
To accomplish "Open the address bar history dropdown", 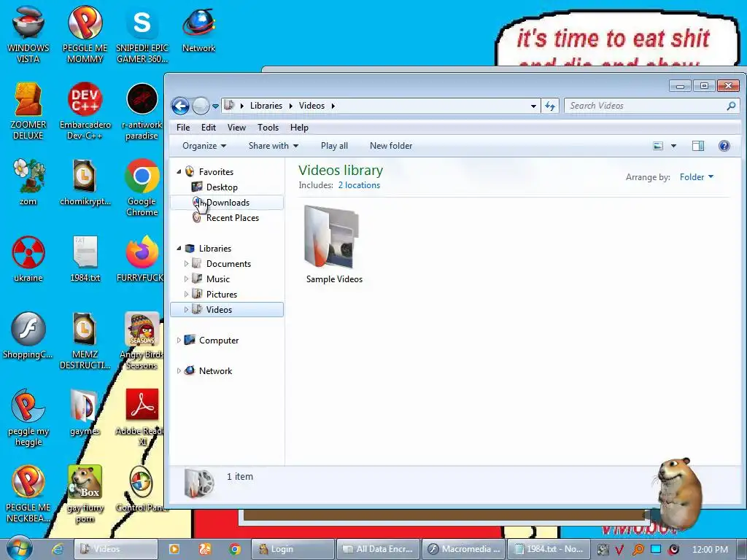I will (x=533, y=106).
